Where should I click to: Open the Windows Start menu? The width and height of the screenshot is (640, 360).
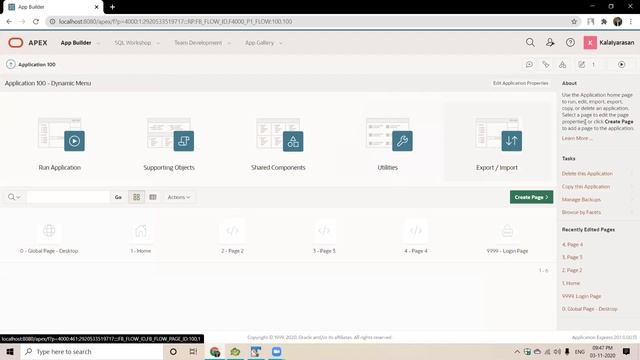click(x=10, y=351)
